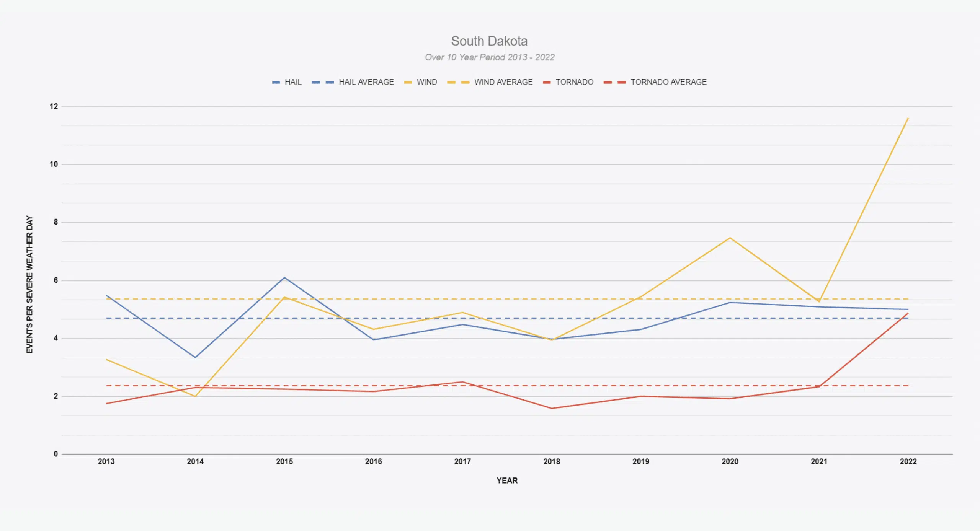This screenshot has height=531, width=980.
Task: Click the HAIL legend color swatch
Action: [x=276, y=82]
